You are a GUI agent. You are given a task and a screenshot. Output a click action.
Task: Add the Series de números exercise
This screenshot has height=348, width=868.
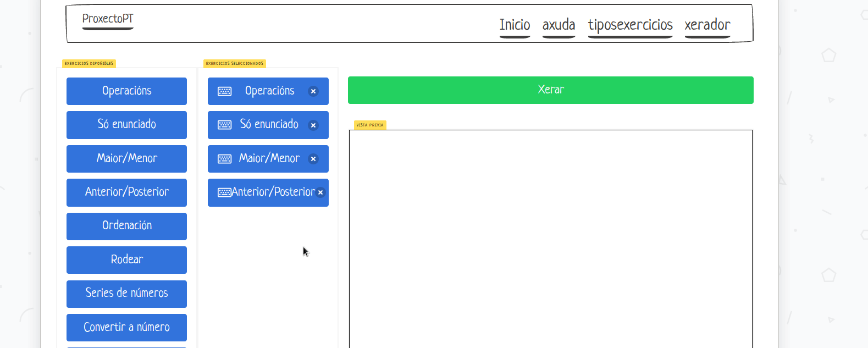point(126,294)
